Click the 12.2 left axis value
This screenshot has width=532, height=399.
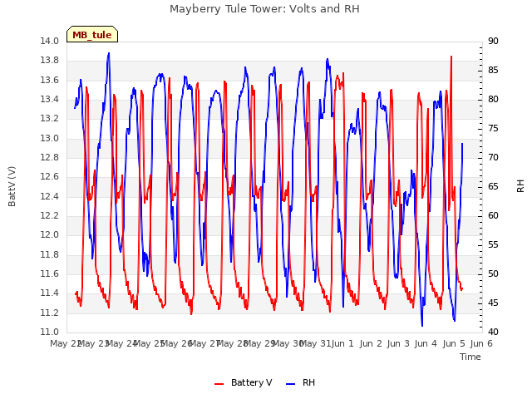(x=50, y=216)
